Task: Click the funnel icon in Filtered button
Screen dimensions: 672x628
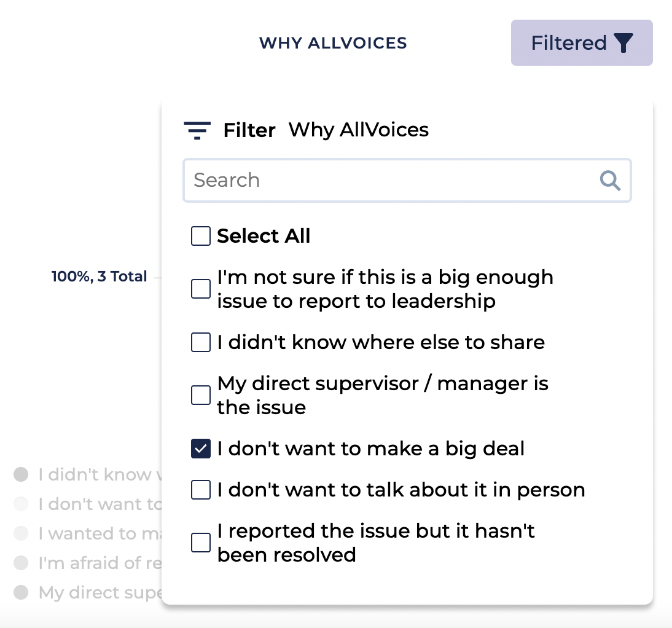Action: click(623, 43)
